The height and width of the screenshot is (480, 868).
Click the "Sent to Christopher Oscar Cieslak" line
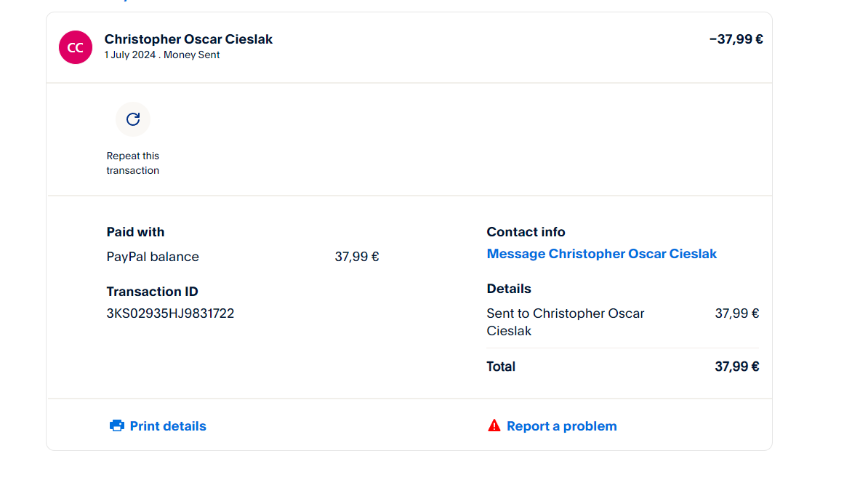coord(565,321)
